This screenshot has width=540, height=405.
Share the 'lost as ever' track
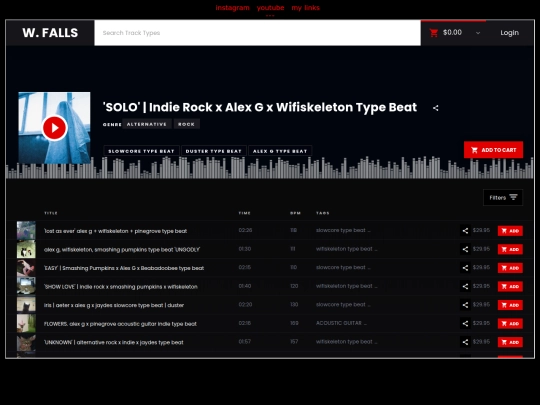(x=465, y=231)
